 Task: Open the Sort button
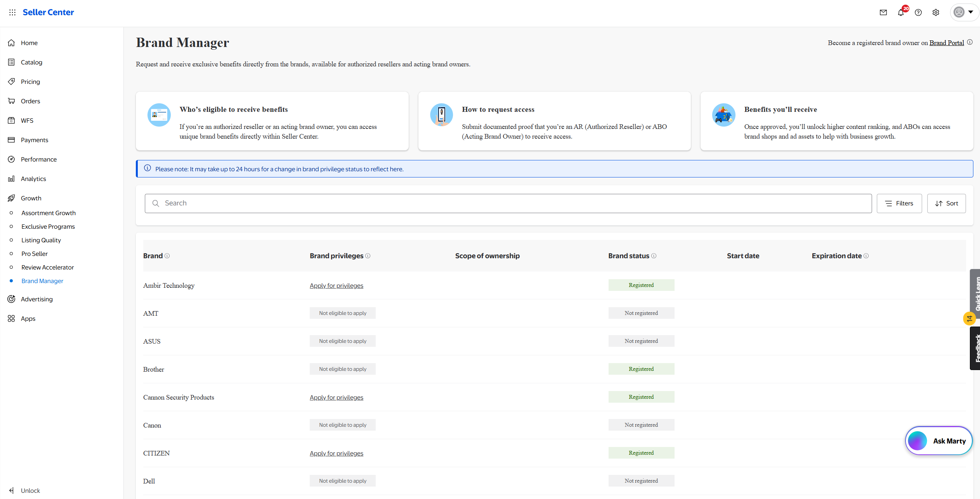pos(946,203)
